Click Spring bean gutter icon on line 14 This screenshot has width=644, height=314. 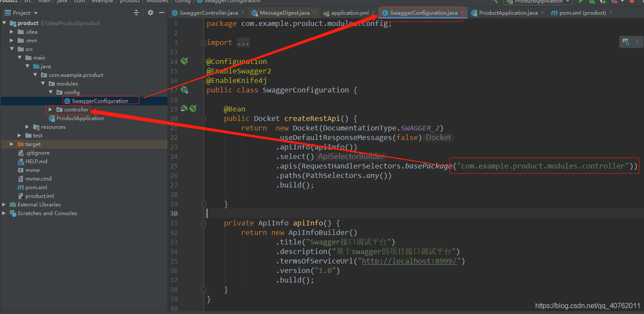point(184,61)
